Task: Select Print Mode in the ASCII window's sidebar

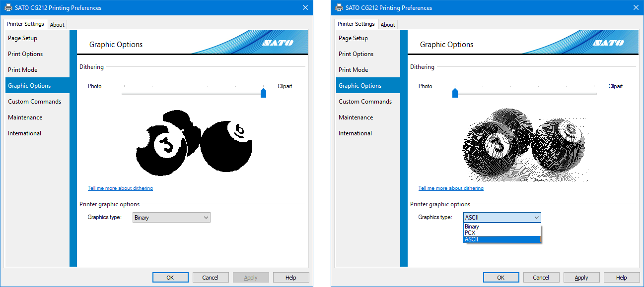Action: 368,70
